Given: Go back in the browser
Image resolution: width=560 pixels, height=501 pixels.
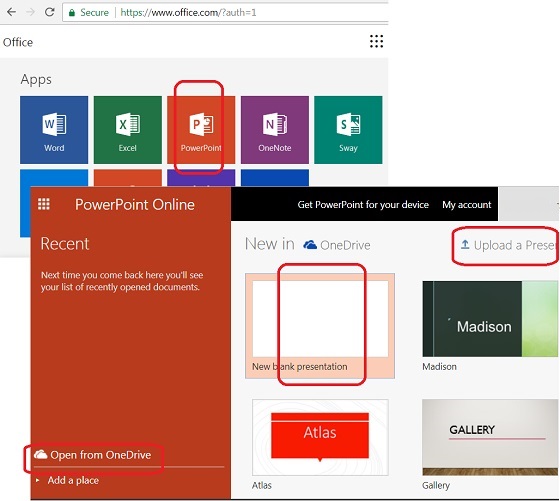Looking at the screenshot, I should [x=11, y=12].
